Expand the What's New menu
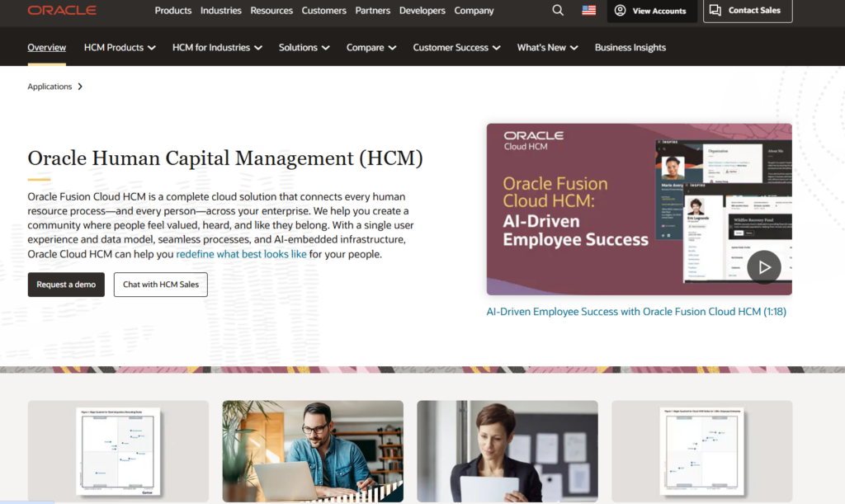 pyautogui.click(x=547, y=48)
